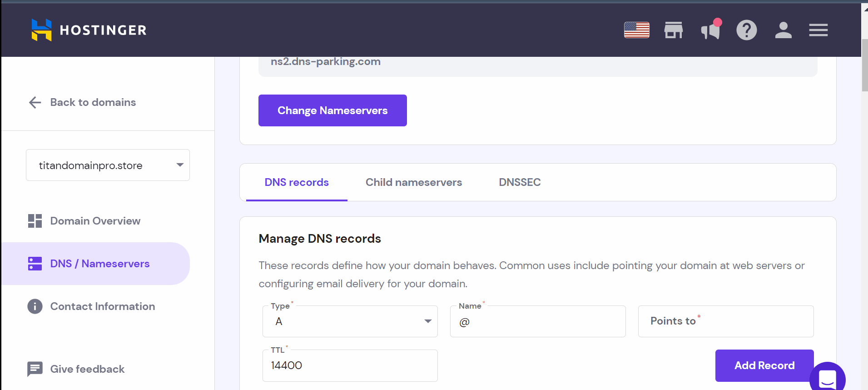Open the hamburger menu icon

[x=818, y=30]
